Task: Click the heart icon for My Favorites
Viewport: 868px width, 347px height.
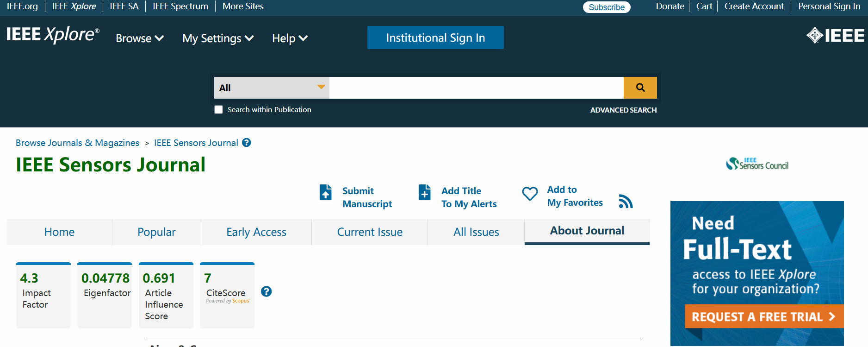Action: point(530,194)
